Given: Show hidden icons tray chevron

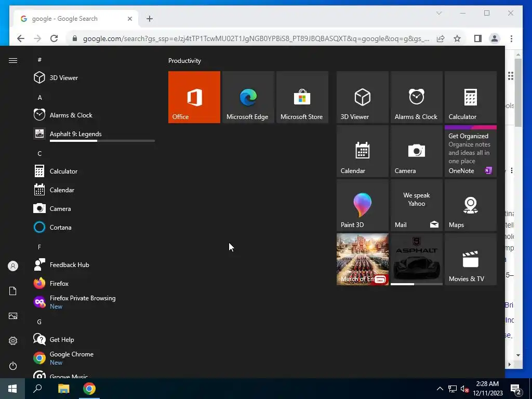Looking at the screenshot, I should coord(440,389).
